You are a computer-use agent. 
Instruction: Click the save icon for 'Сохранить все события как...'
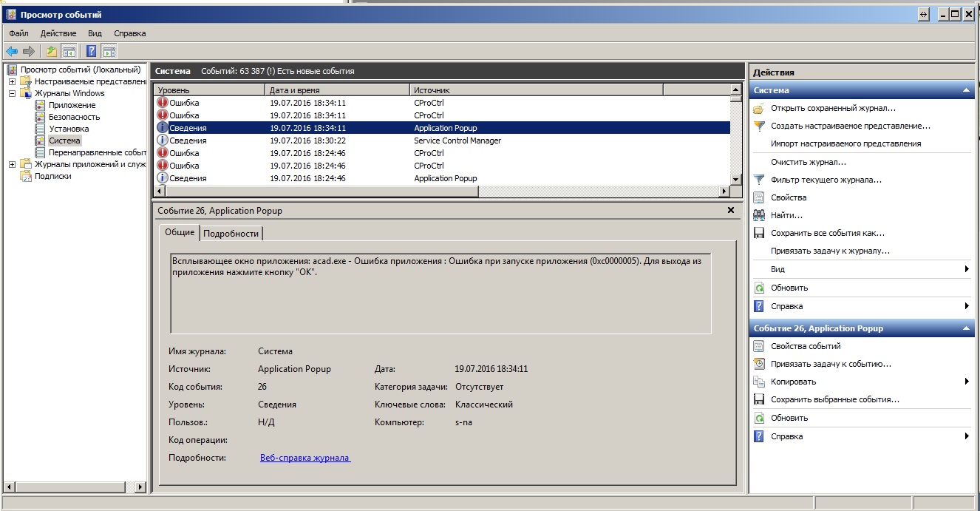pyautogui.click(x=758, y=233)
